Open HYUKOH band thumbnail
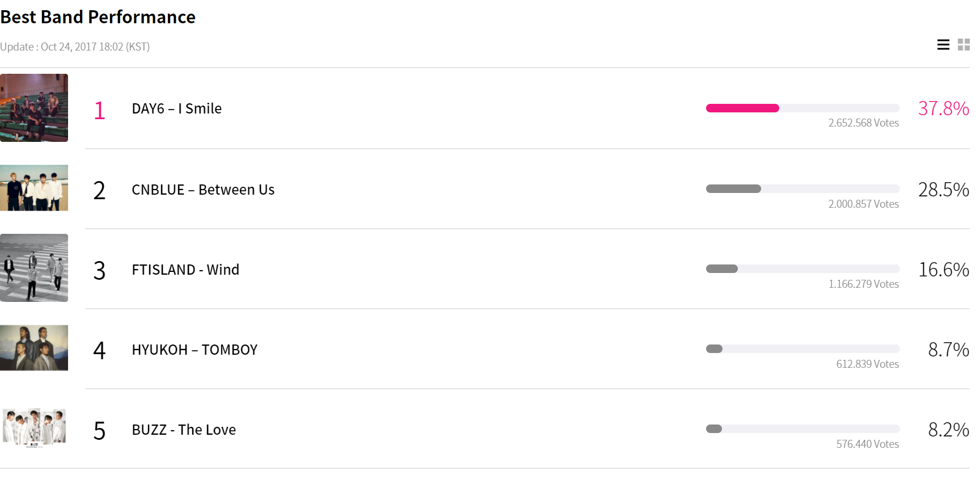Viewport: 980px width, 479px height. [34, 348]
